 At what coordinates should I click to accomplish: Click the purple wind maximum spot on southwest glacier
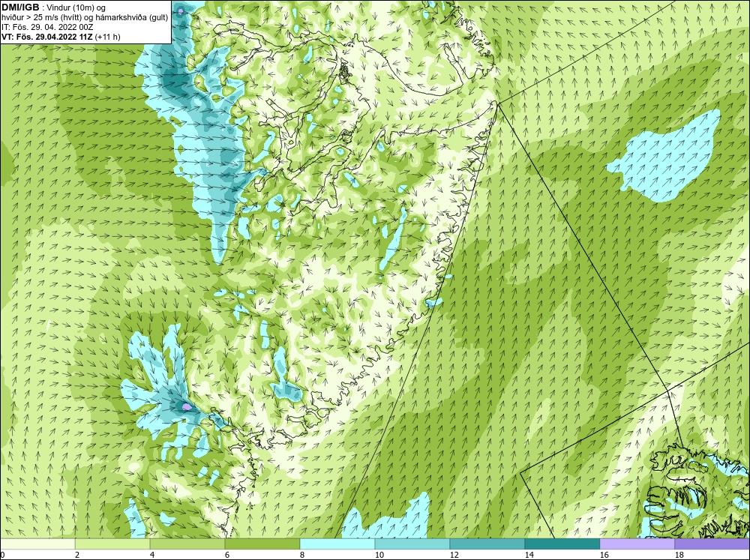pyautogui.click(x=187, y=407)
